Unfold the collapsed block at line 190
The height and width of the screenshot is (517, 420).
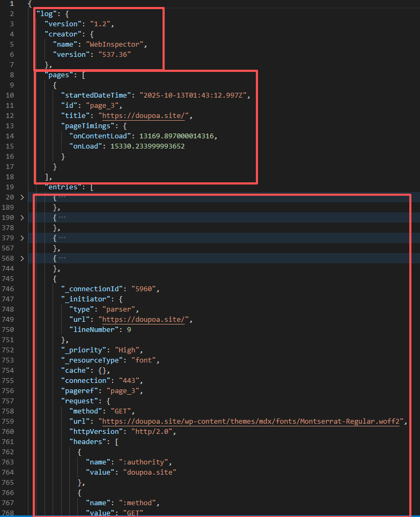[22, 218]
